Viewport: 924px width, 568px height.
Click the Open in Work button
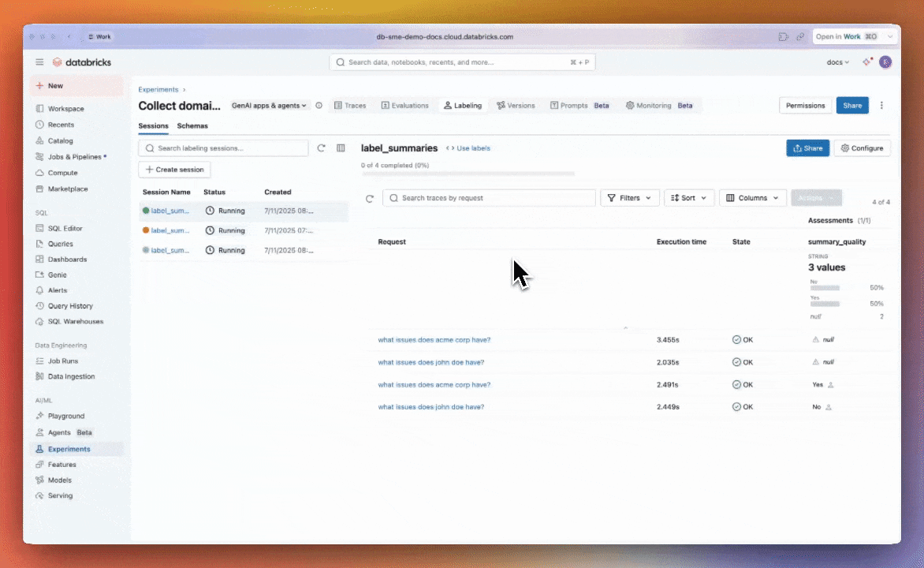847,36
